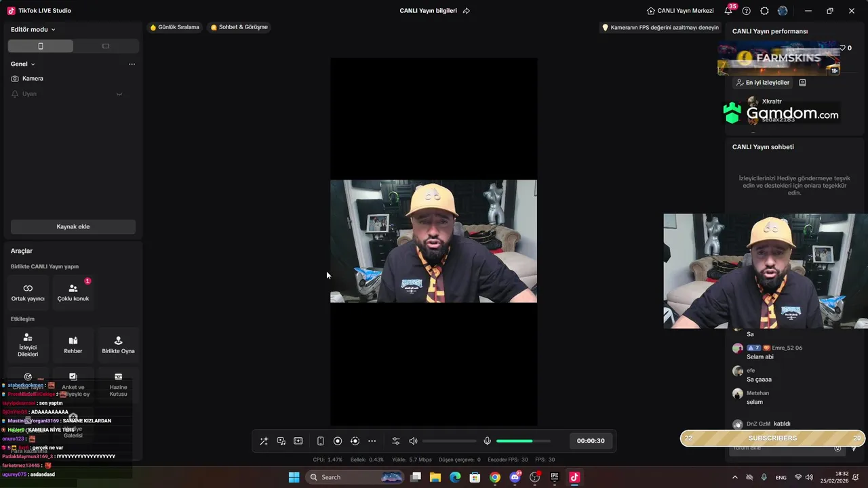Open the help question mark icon

[x=747, y=11]
